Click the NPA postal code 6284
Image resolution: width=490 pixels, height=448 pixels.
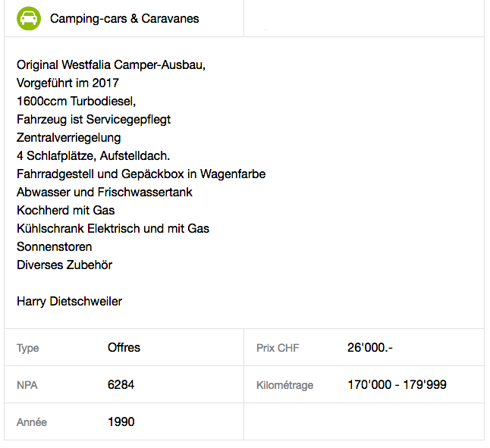coord(121,384)
